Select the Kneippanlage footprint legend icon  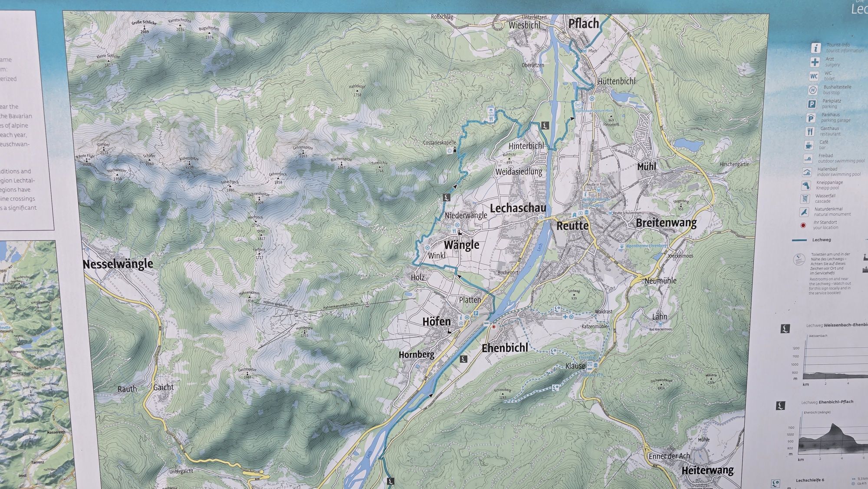click(806, 185)
